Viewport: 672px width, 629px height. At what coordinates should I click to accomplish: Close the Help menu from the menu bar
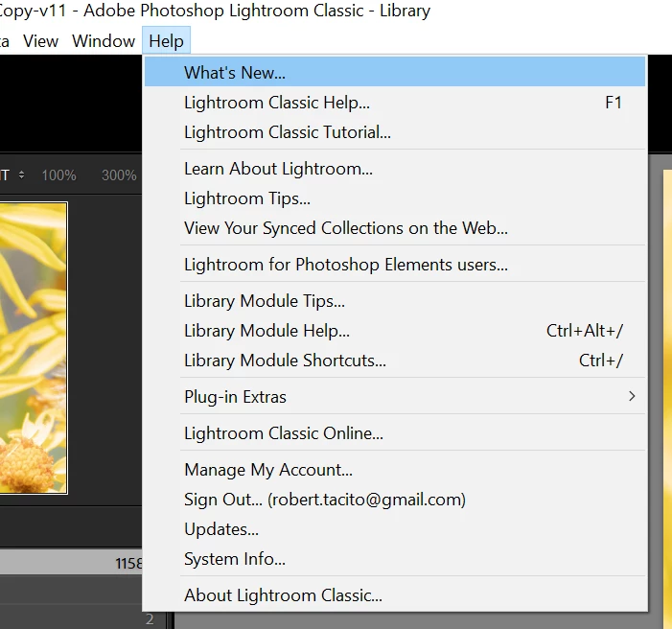coord(166,41)
